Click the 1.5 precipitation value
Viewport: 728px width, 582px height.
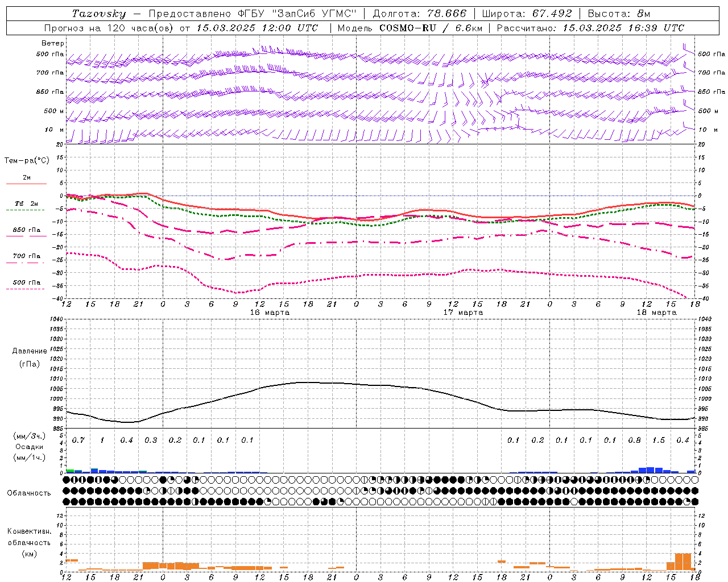coord(659,440)
